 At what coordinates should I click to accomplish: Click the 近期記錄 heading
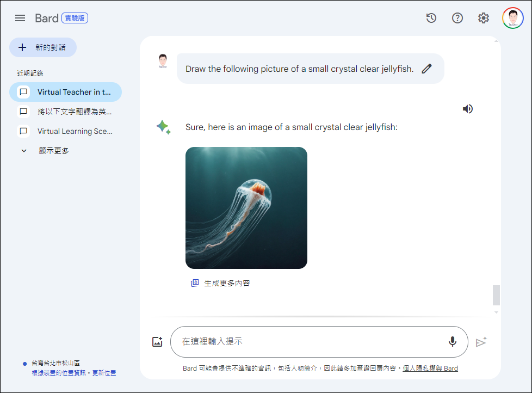point(30,73)
